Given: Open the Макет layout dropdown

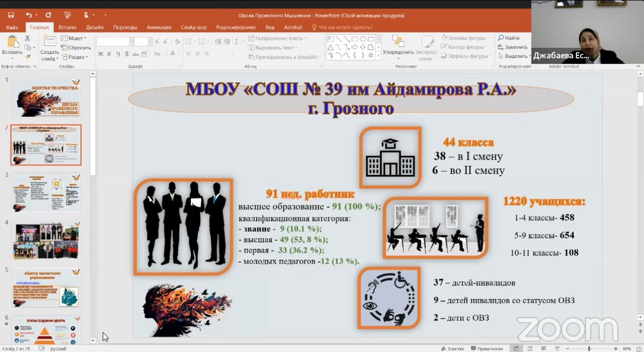Looking at the screenshot, I should pyautogui.click(x=73, y=38).
